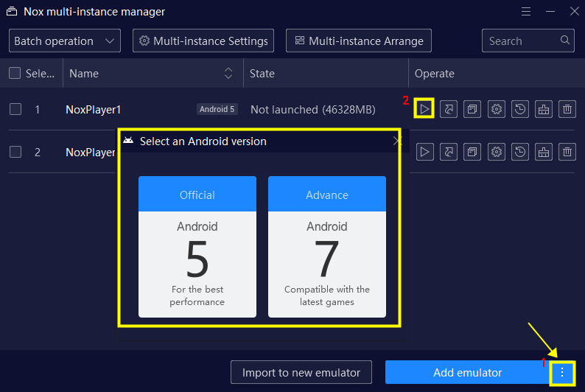The height and width of the screenshot is (392, 585).
Task: Click disk cleanup icon for instance 2
Action: pyautogui.click(x=544, y=152)
